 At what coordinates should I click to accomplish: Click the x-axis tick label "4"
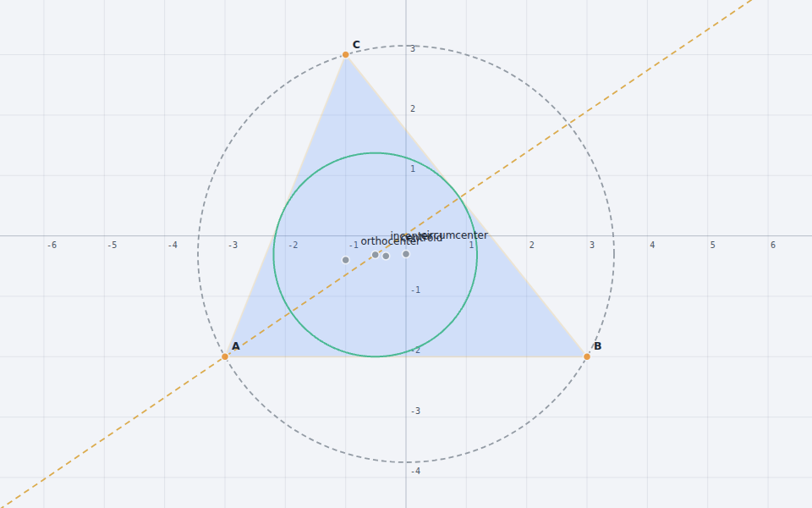[652, 245]
